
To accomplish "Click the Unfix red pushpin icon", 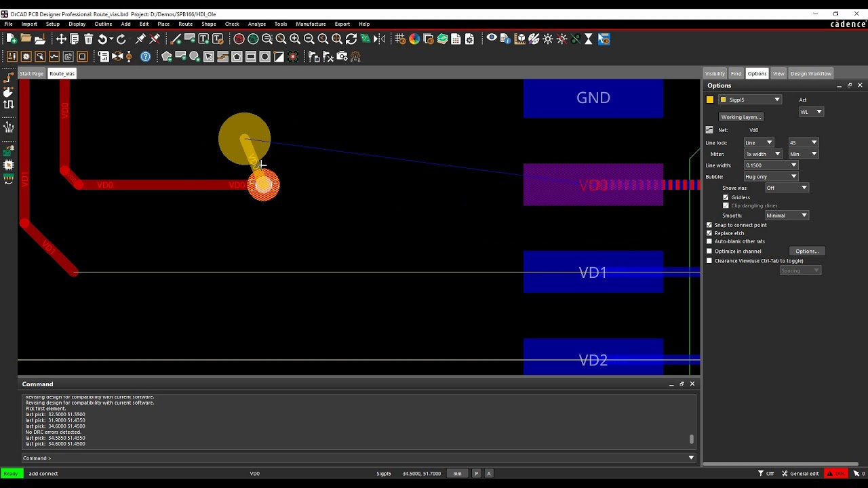I will (x=155, y=39).
